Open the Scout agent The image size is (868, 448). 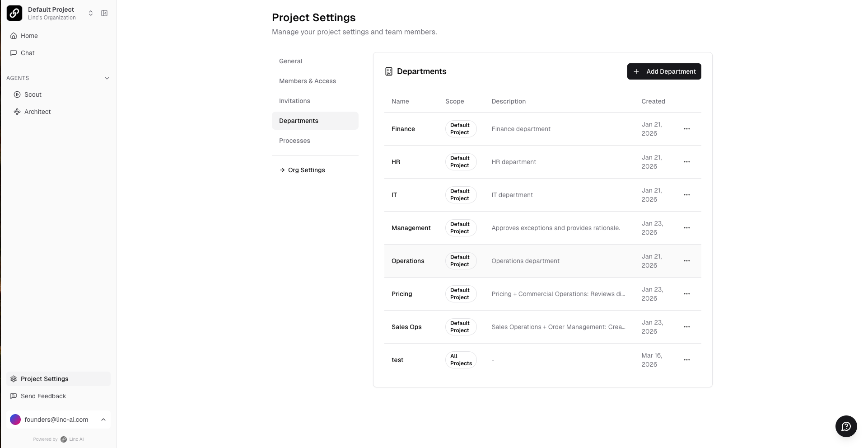33,94
